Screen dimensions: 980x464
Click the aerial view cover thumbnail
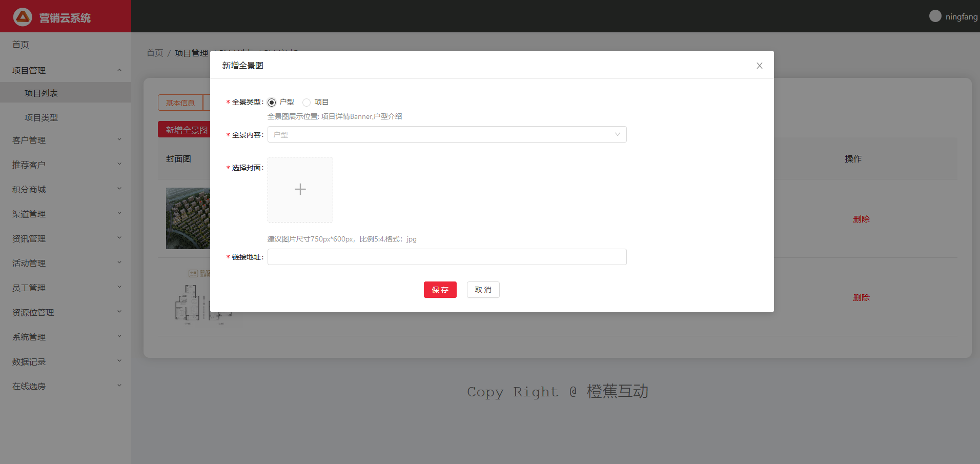188,218
